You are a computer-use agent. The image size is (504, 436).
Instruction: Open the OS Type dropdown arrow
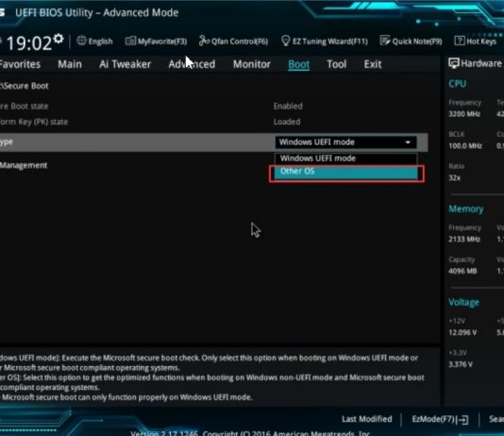[408, 142]
